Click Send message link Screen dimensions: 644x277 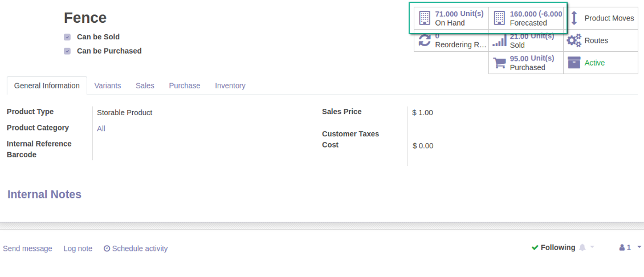click(x=27, y=249)
